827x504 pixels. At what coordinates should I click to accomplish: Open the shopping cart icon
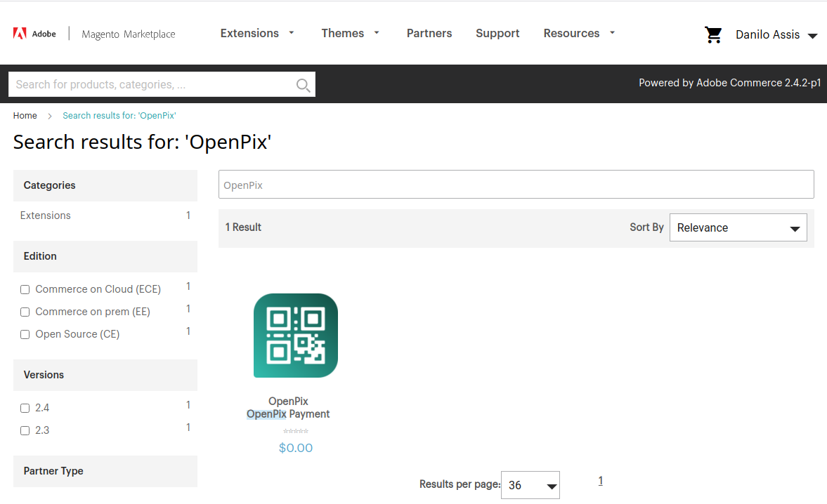pos(713,34)
